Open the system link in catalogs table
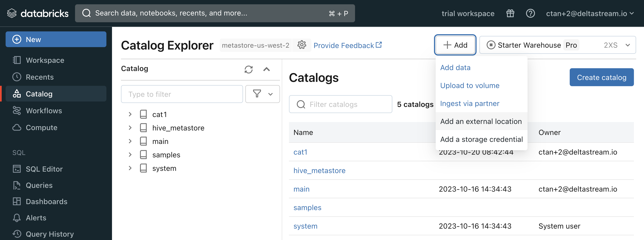Screen dimensions: 644x240 [305, 226]
